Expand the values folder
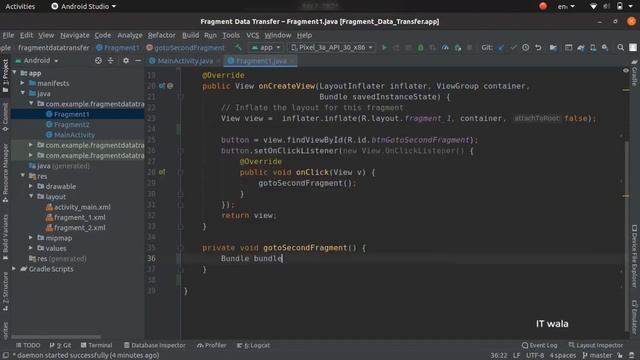This screenshot has width=640, height=360. (31, 248)
